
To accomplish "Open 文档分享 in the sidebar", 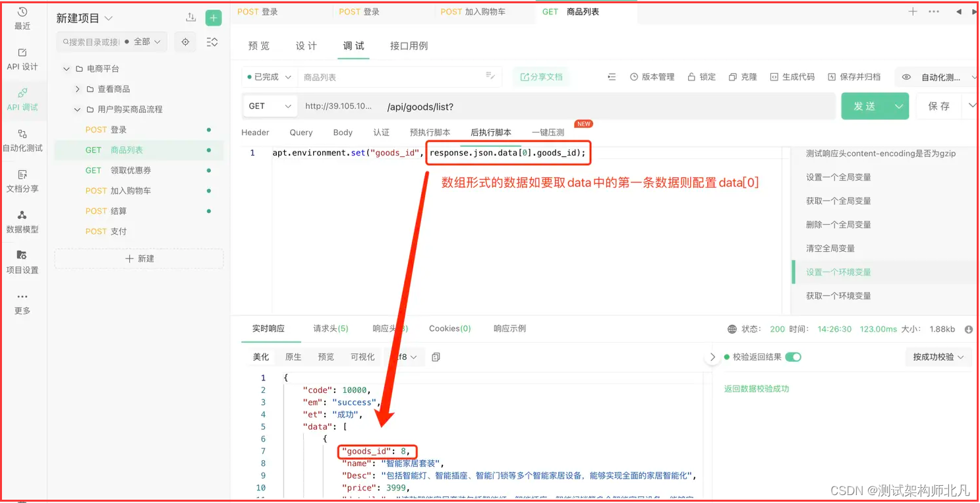I will click(x=22, y=181).
